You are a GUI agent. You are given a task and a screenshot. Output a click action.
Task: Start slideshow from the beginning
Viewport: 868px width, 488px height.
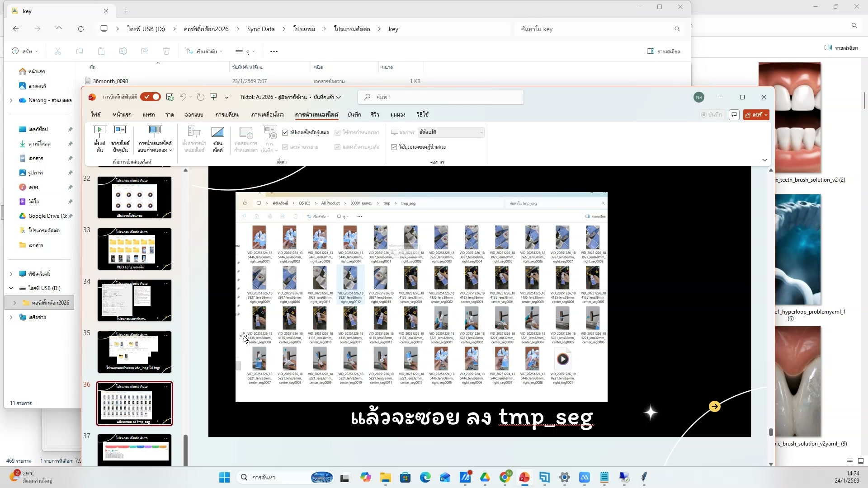[x=99, y=138]
